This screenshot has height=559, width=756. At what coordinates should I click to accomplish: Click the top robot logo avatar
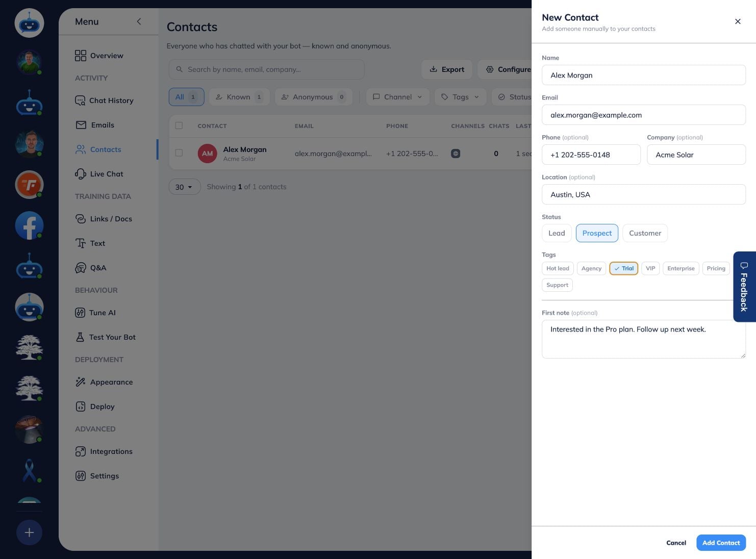[29, 23]
